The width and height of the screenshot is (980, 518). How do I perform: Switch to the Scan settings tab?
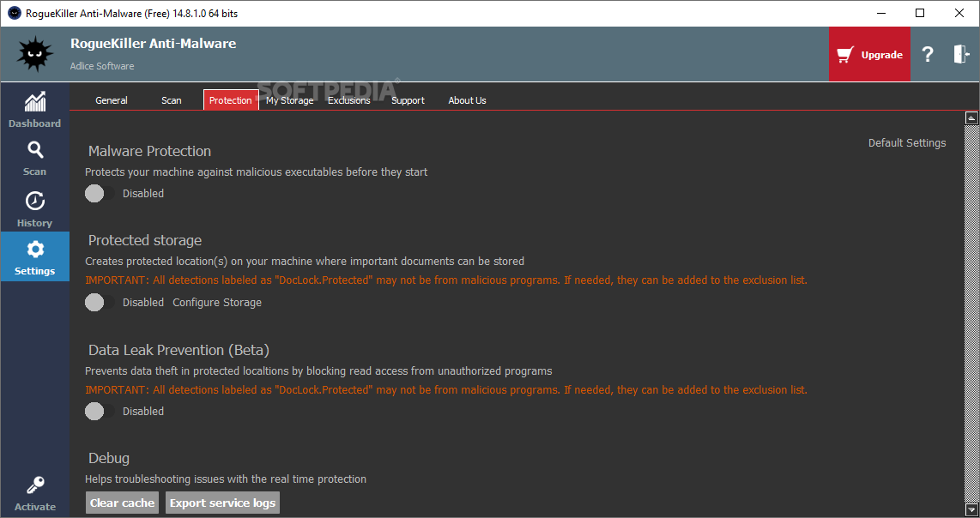(x=172, y=100)
